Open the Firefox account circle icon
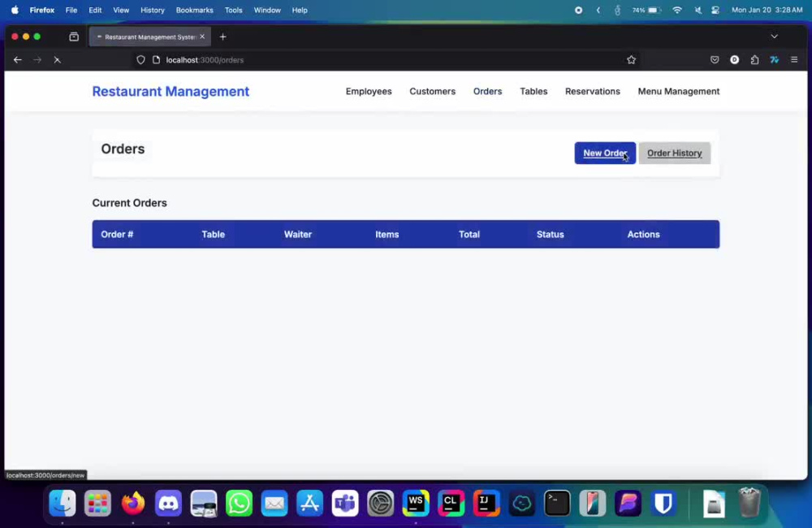The width and height of the screenshot is (812, 528). point(734,59)
